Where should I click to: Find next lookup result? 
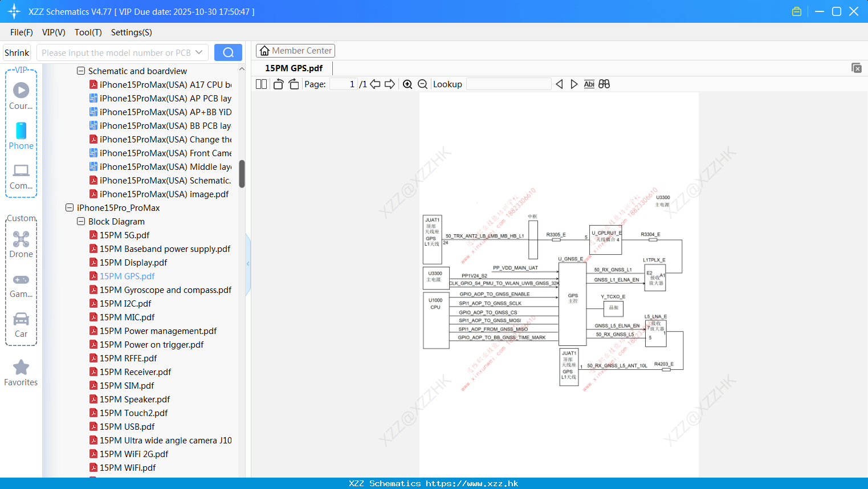(574, 84)
